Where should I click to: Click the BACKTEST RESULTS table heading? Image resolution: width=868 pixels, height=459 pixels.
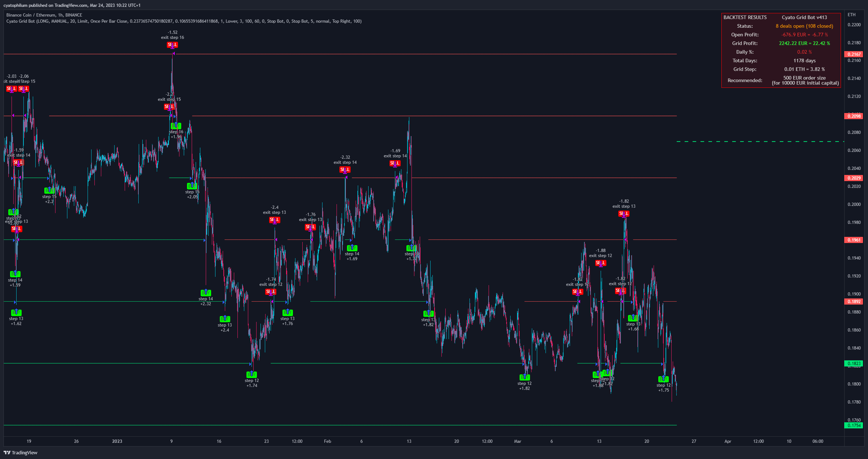[x=745, y=17]
